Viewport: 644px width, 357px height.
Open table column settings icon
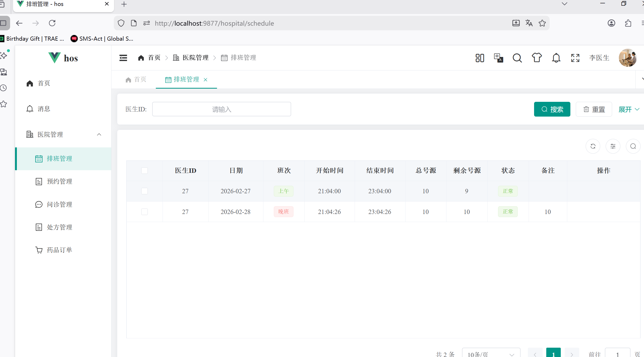pyautogui.click(x=613, y=146)
